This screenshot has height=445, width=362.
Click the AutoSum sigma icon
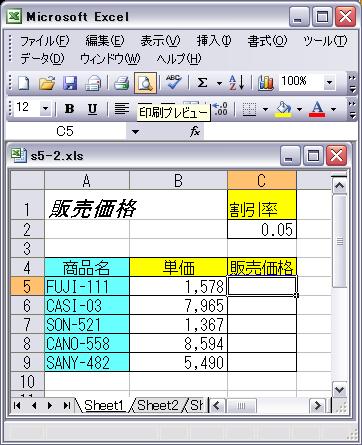[202, 83]
